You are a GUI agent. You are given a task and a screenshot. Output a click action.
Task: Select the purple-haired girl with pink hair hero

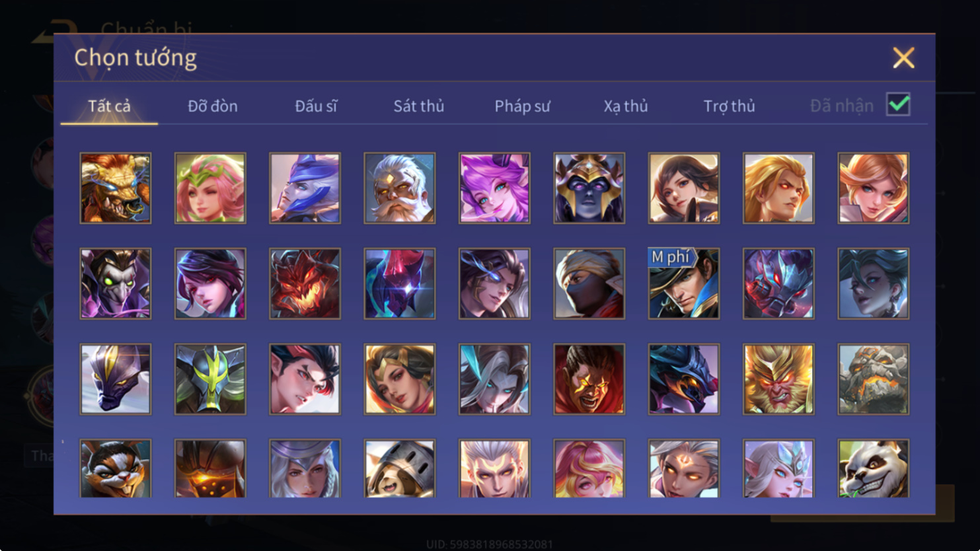tap(494, 188)
